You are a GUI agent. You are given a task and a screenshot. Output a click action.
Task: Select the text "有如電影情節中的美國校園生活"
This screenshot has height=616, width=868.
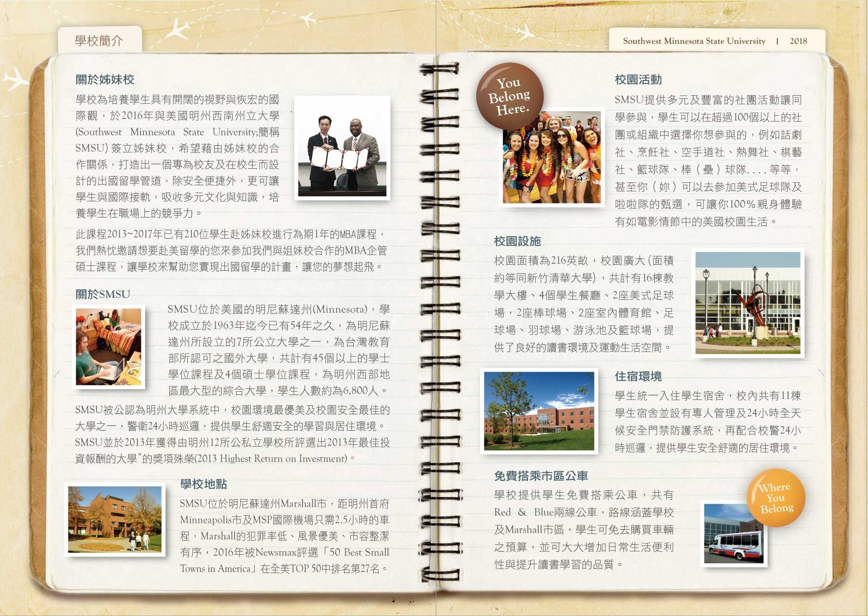tap(691, 221)
